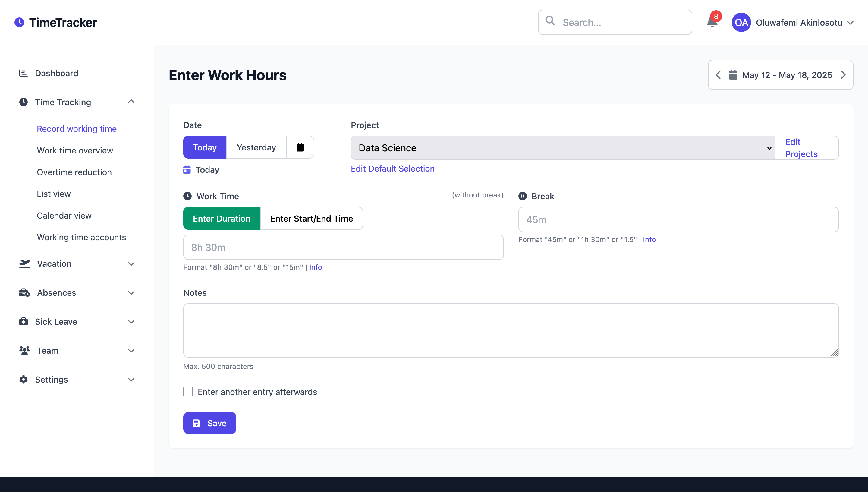Viewport: 868px width, 492px height.
Task: Click the Work Time clock icon
Action: 187,196
